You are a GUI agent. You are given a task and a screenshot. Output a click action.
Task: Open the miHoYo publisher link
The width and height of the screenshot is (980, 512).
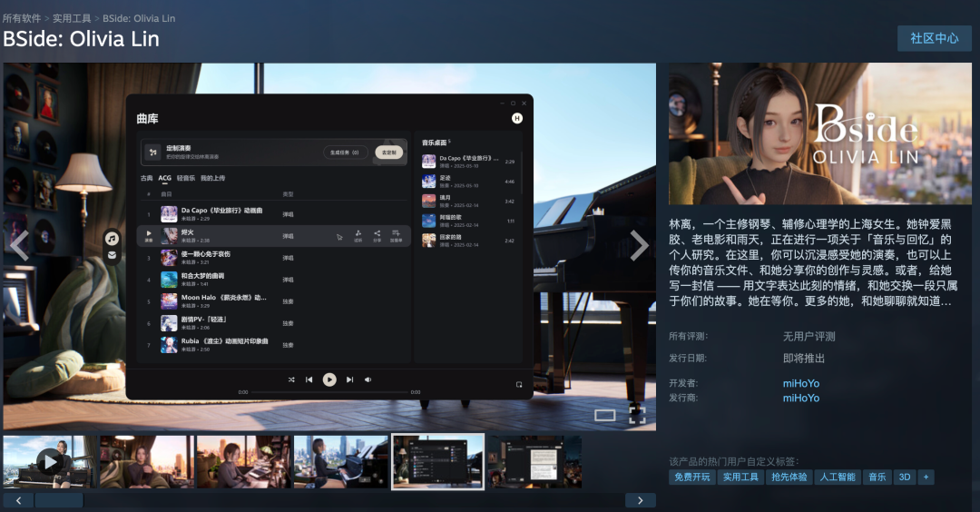coord(800,398)
